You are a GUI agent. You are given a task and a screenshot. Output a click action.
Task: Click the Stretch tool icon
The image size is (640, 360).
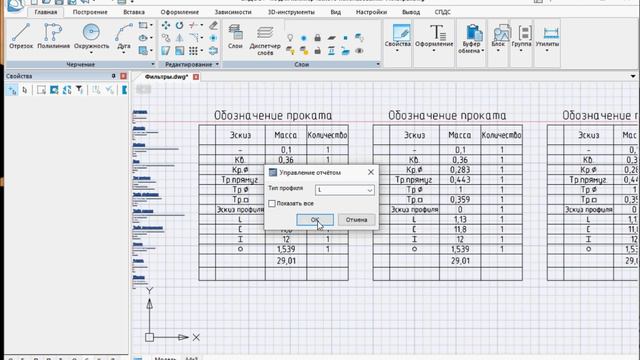click(166, 51)
